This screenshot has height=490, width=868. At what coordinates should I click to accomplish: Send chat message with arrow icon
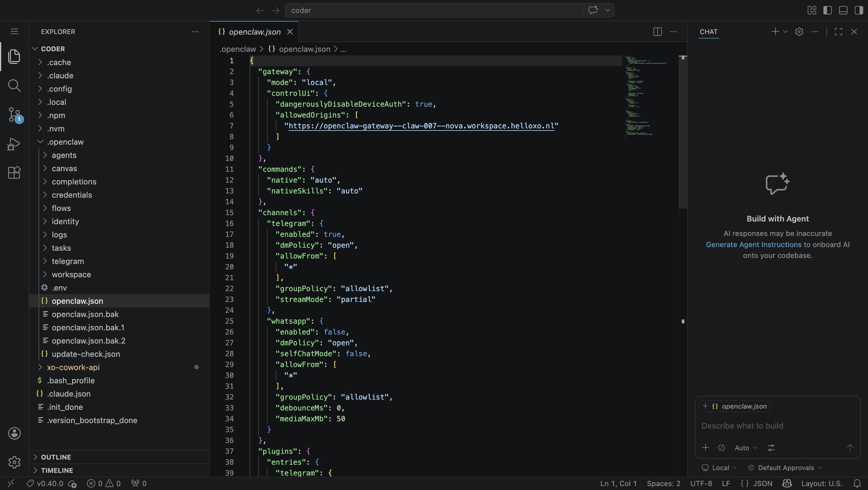(850, 448)
